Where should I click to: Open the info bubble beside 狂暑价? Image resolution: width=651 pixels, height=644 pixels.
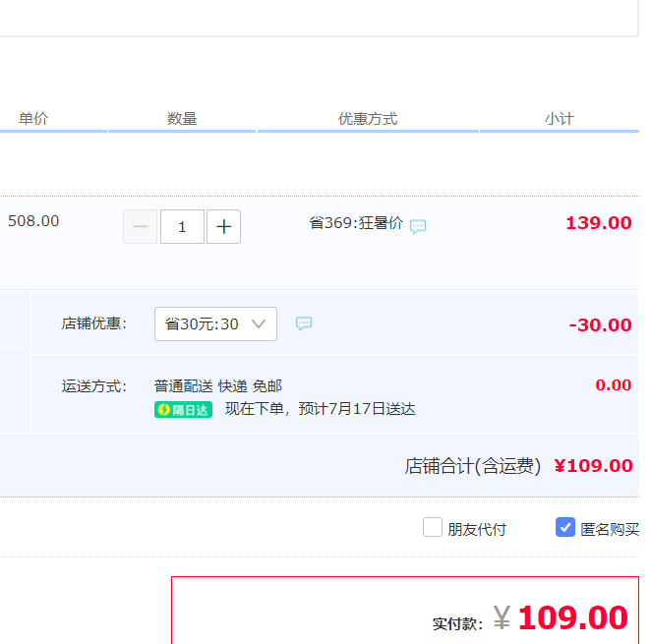tap(418, 226)
